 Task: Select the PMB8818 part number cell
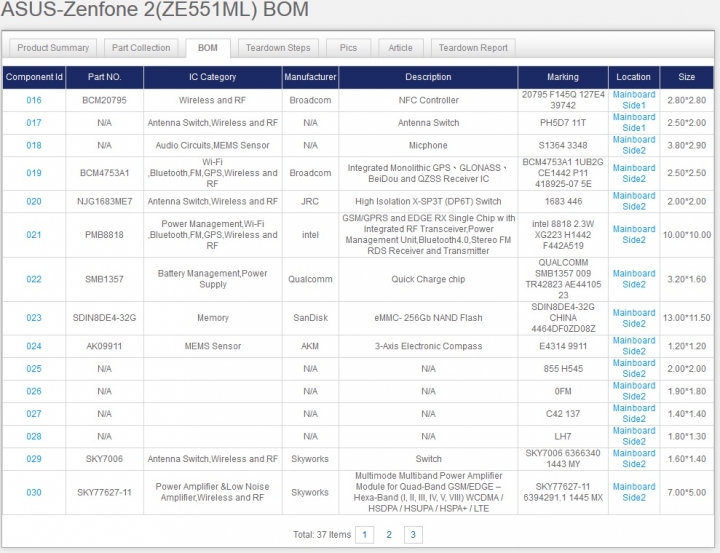[104, 235]
